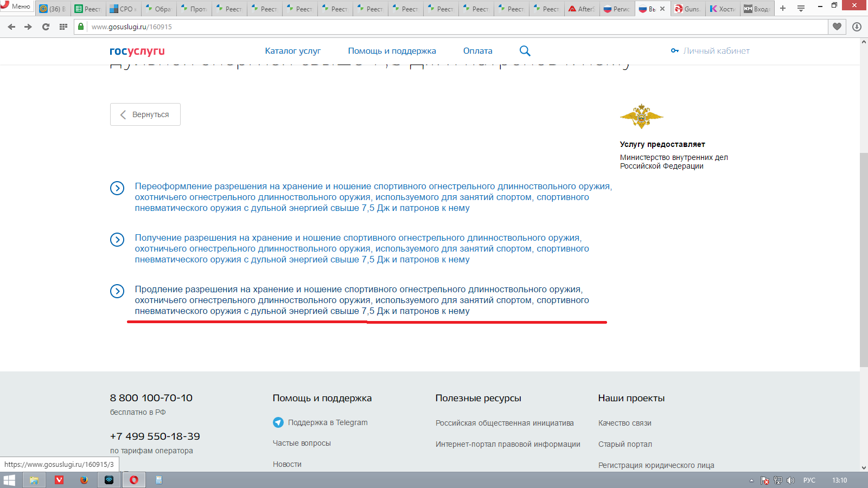Switch to the Хост tab

point(723,9)
